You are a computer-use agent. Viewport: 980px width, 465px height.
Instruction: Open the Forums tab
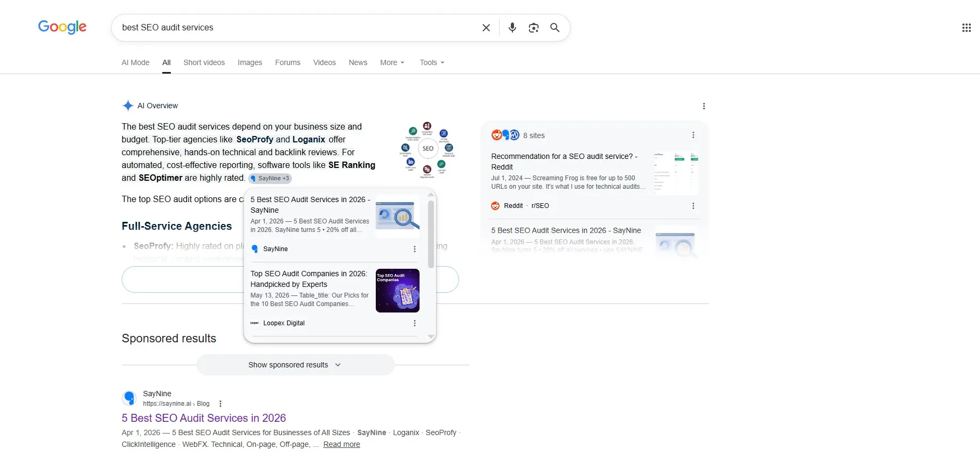point(288,62)
